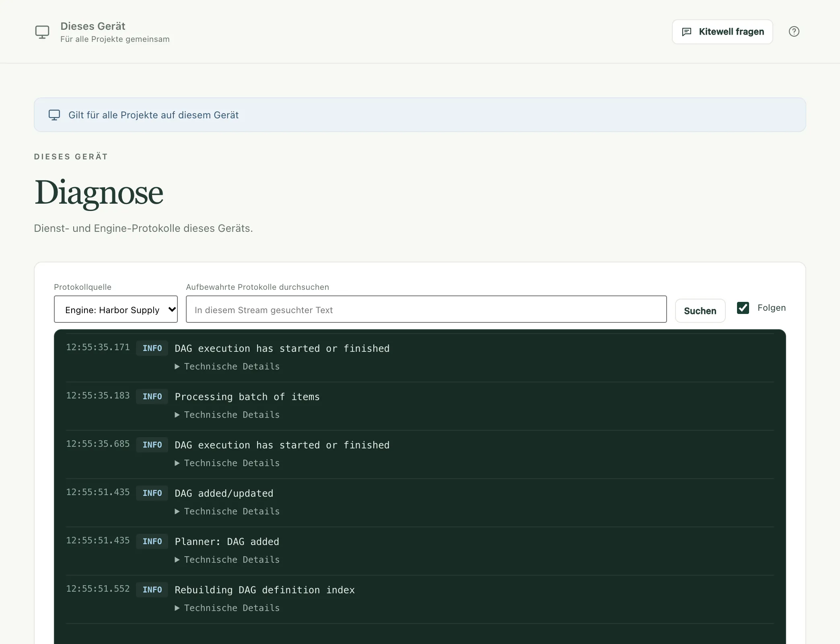Click the chat icon in Kitewell fragen
This screenshot has width=840, height=644.
point(687,32)
